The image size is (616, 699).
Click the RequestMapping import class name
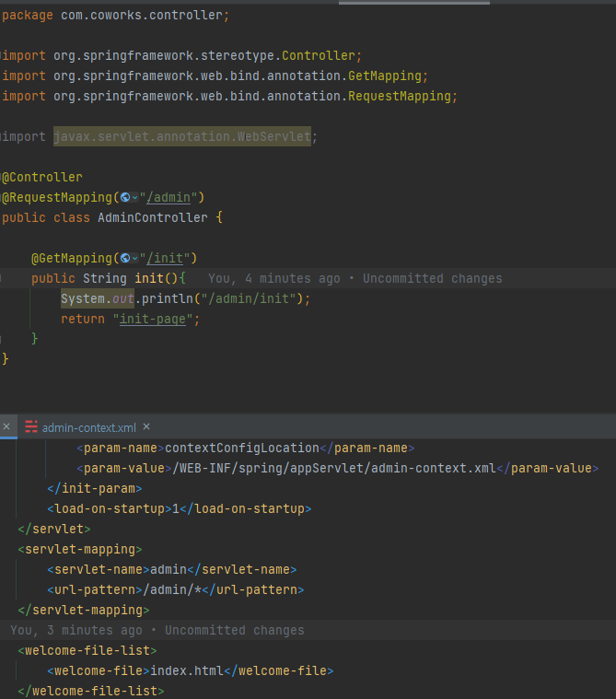400,97
